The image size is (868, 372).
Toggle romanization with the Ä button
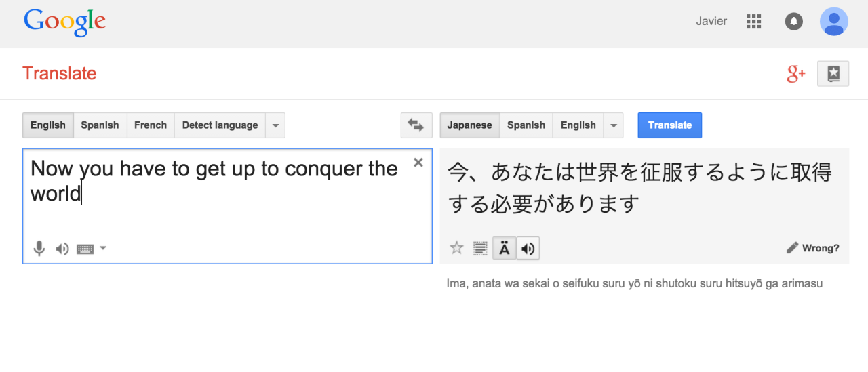point(505,249)
